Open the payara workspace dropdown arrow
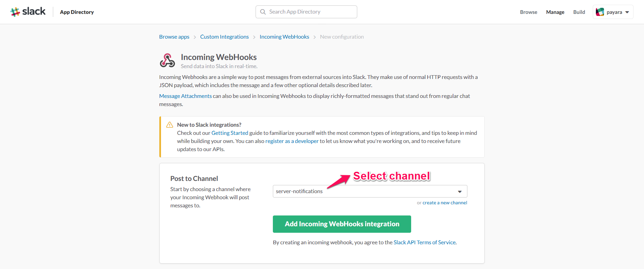The height and width of the screenshot is (269, 644). tap(627, 12)
